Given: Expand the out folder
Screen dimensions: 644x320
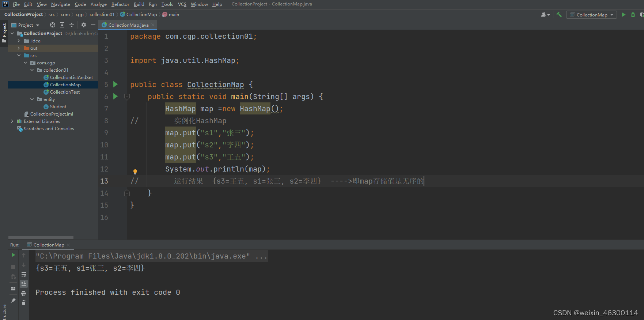Looking at the screenshot, I should (x=19, y=48).
